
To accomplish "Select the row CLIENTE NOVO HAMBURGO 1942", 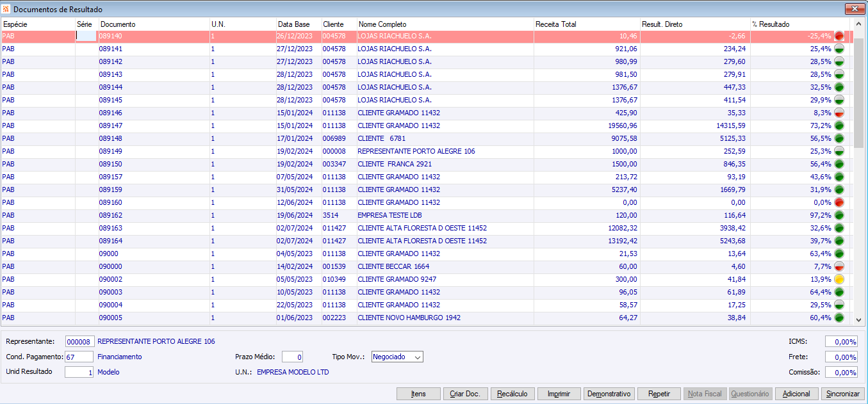I will pyautogui.click(x=426, y=318).
